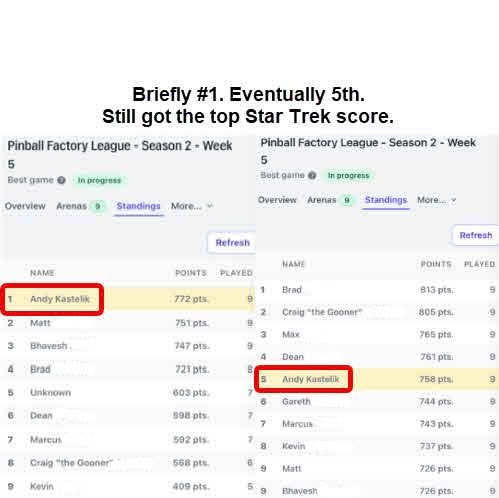
Task: Select Andy Kastelik row ranked fifth
Action: [x=377, y=379]
